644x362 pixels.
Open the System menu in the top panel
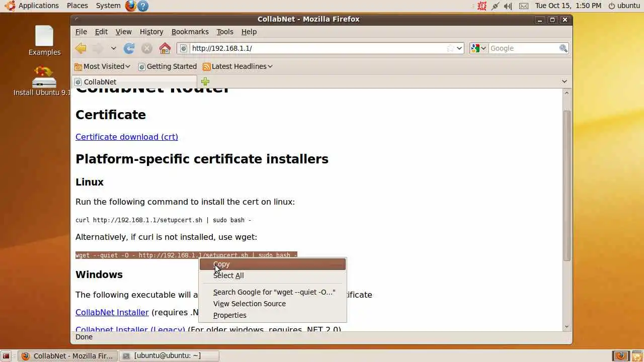click(x=108, y=6)
